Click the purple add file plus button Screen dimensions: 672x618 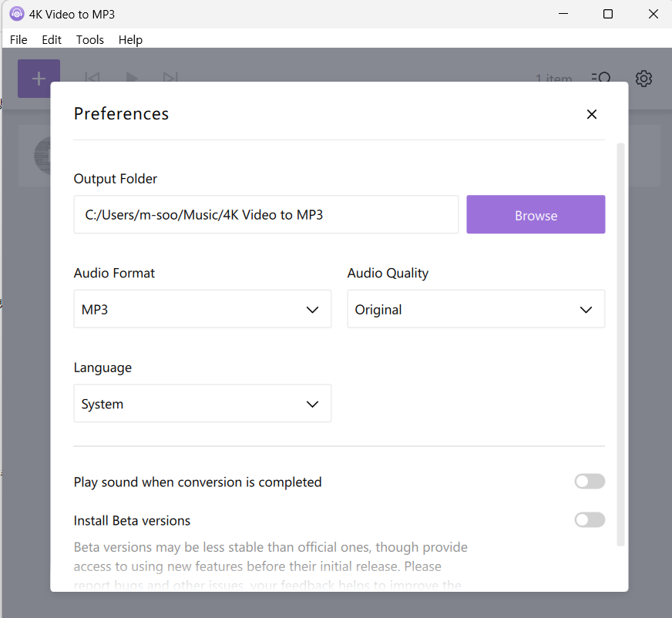coord(39,79)
